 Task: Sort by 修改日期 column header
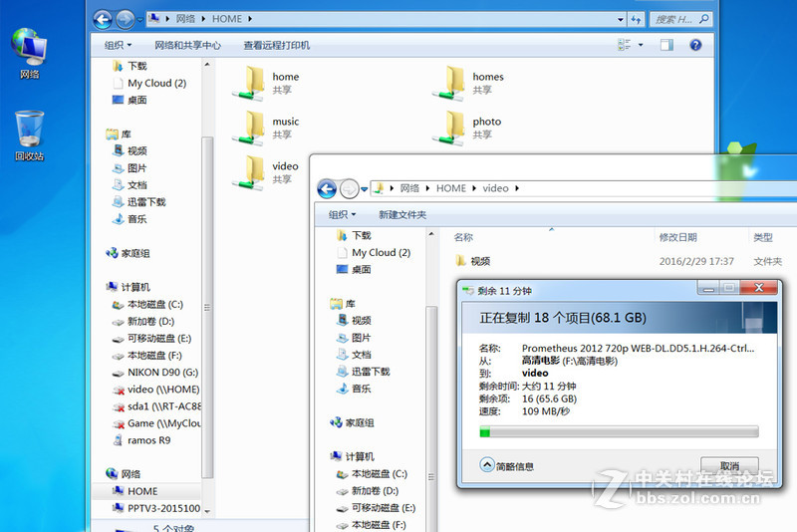[677, 237]
